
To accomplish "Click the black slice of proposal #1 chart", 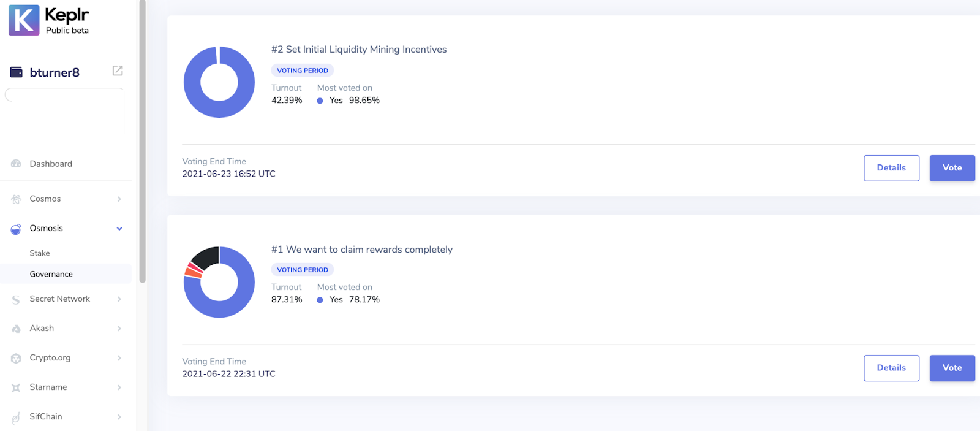I will [207, 257].
